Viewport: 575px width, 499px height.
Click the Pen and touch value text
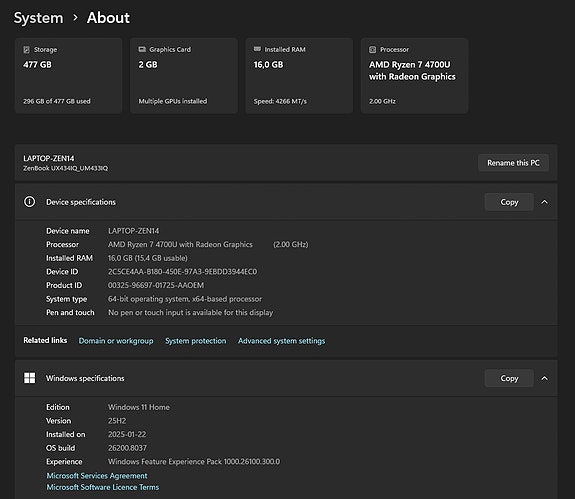click(190, 312)
